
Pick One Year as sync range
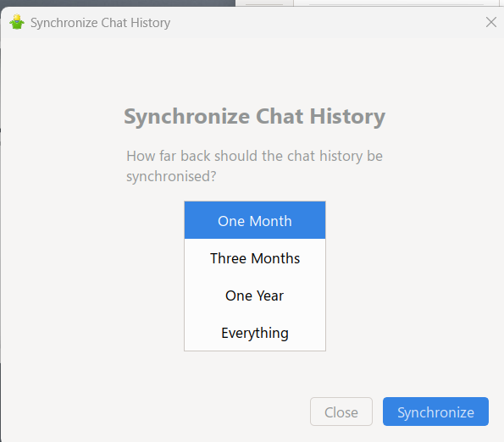(255, 296)
